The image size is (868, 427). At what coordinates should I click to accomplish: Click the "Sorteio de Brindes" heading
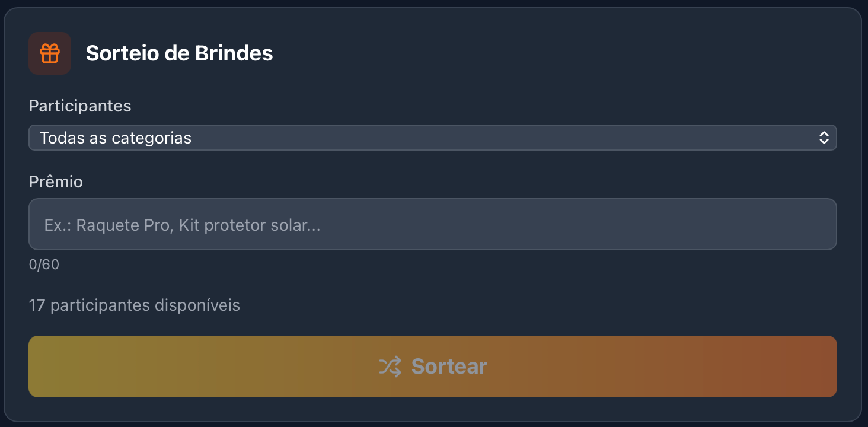179,53
